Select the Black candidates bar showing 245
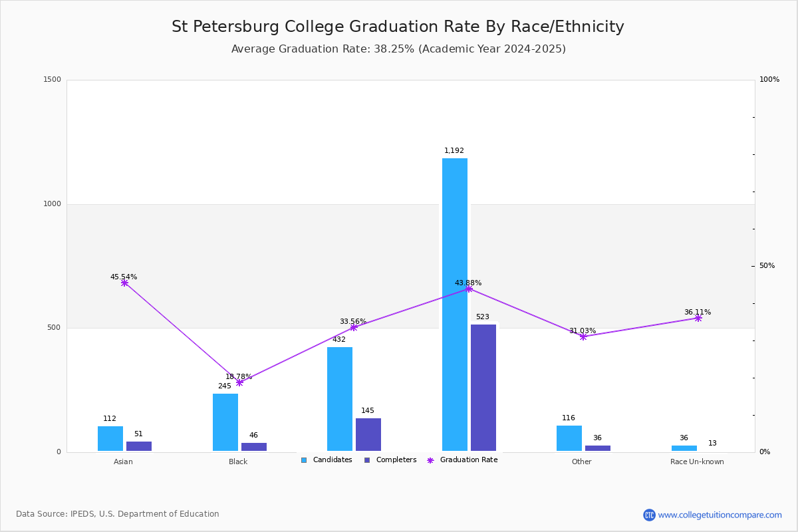798x532 pixels. coord(225,422)
